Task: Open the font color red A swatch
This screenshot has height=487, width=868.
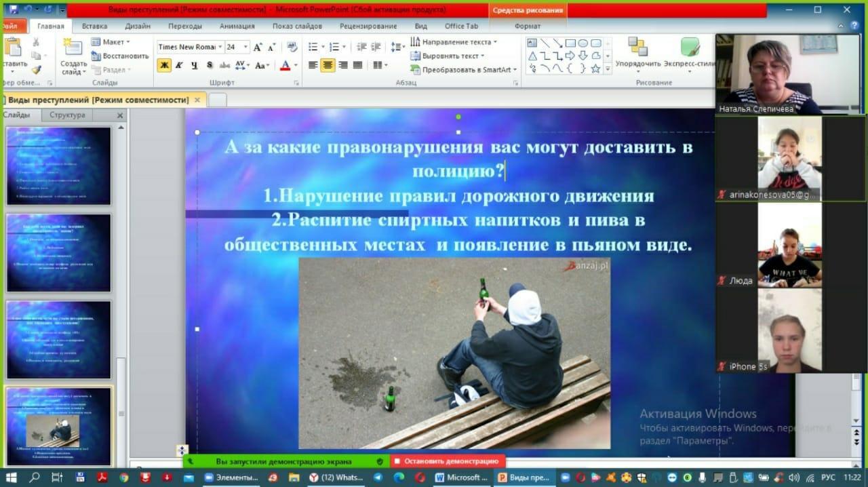Action: click(x=285, y=65)
